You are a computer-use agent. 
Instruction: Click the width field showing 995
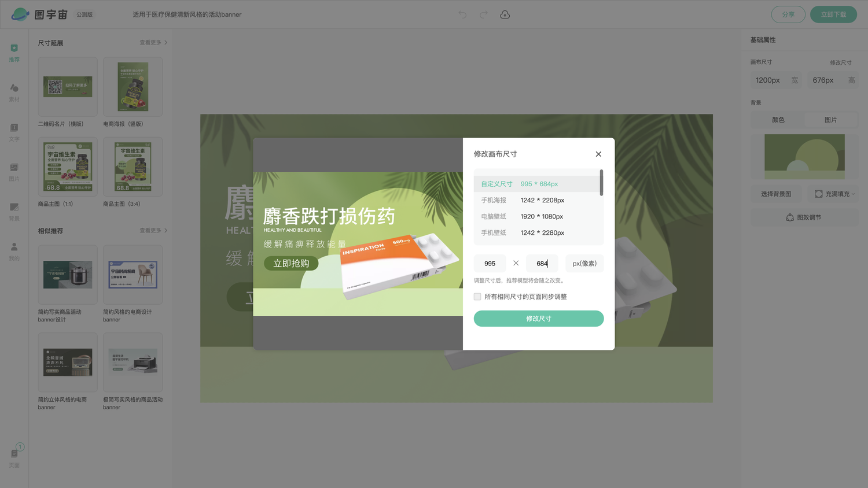click(490, 263)
